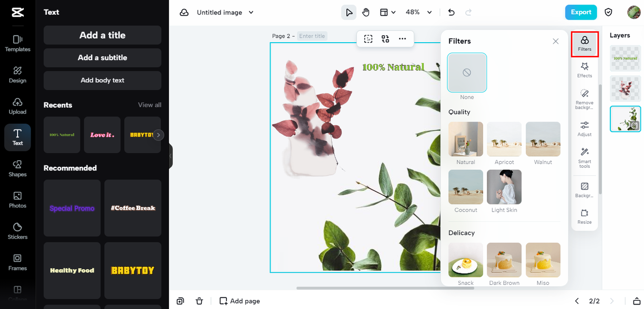Open the Filters tool tab

click(x=585, y=44)
